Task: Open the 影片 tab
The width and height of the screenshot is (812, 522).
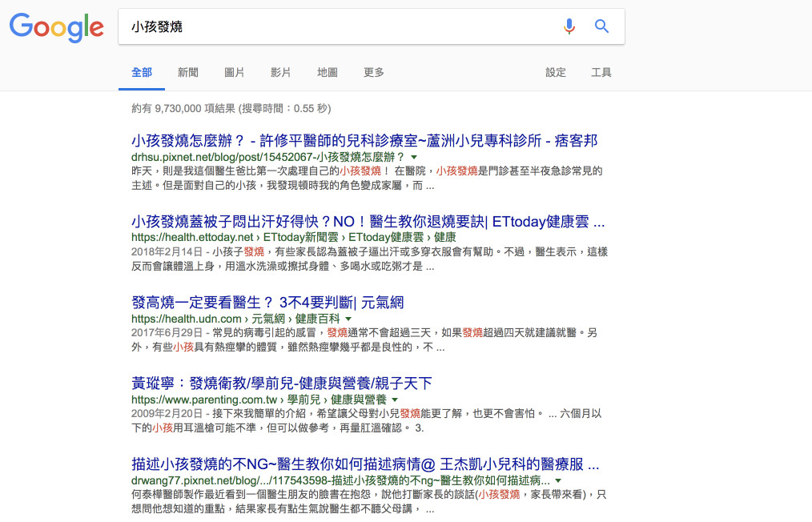Action: click(281, 73)
